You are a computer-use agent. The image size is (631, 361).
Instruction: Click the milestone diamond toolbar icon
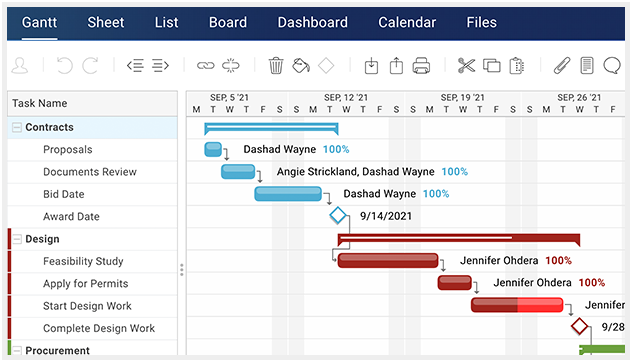(x=326, y=65)
